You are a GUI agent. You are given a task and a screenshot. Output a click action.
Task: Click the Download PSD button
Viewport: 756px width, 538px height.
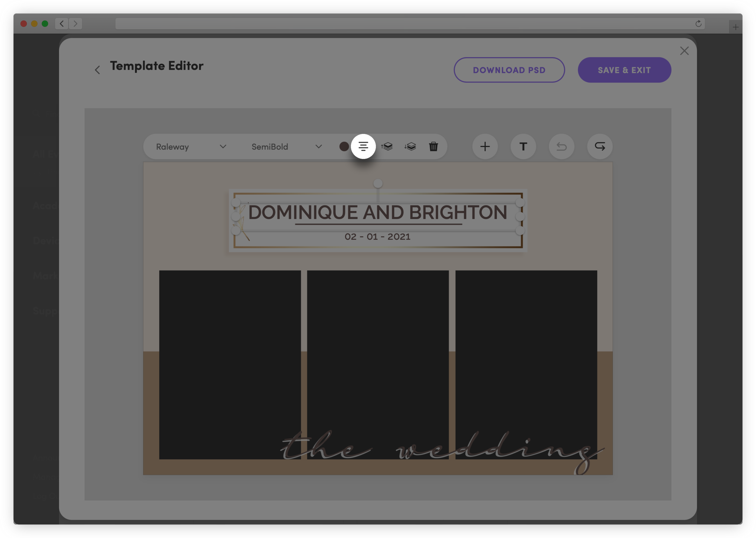(509, 70)
